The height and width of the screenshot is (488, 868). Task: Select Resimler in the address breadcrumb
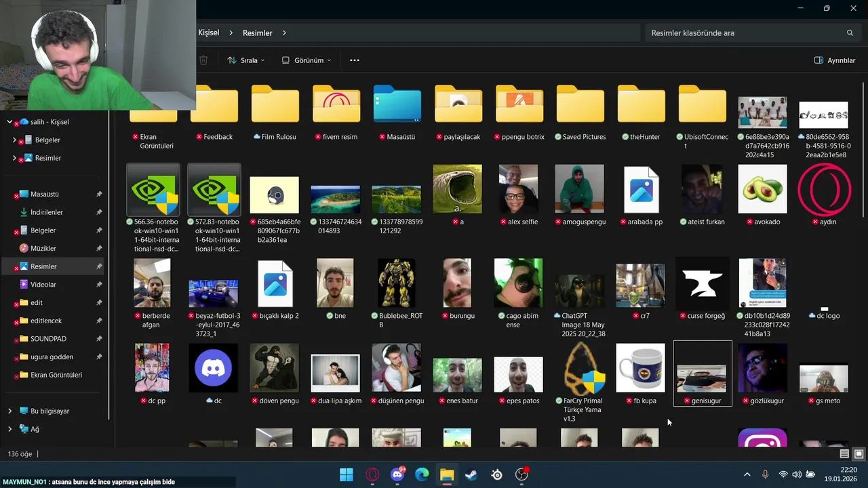[258, 33]
